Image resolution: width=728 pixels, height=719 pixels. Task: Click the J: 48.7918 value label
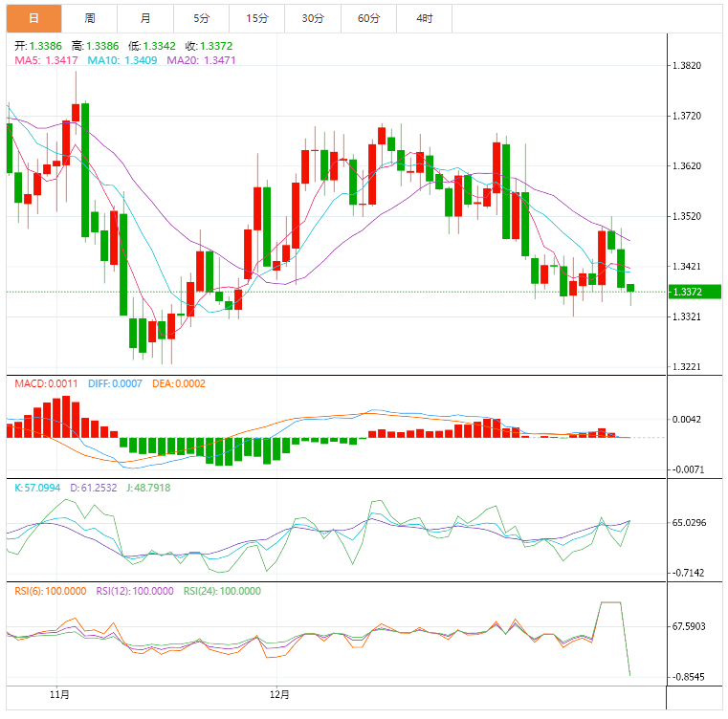148,488
